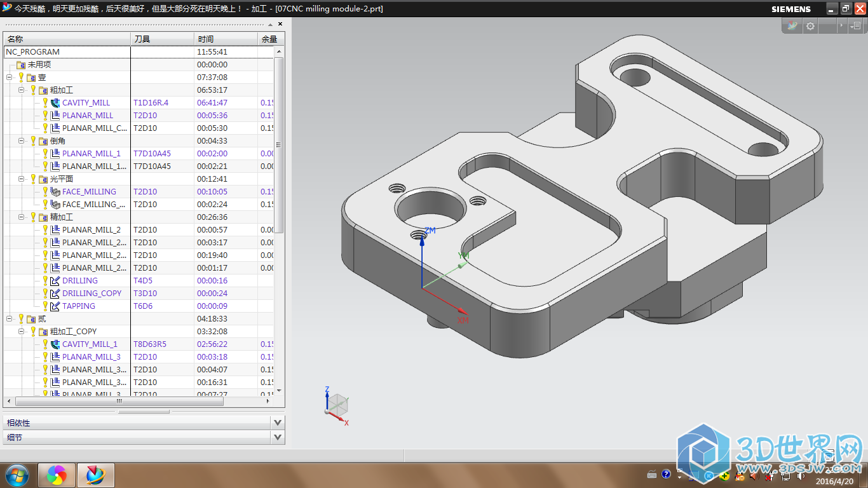Click the scroll down arrow of navigator
The height and width of the screenshot is (488, 868).
coord(279,391)
